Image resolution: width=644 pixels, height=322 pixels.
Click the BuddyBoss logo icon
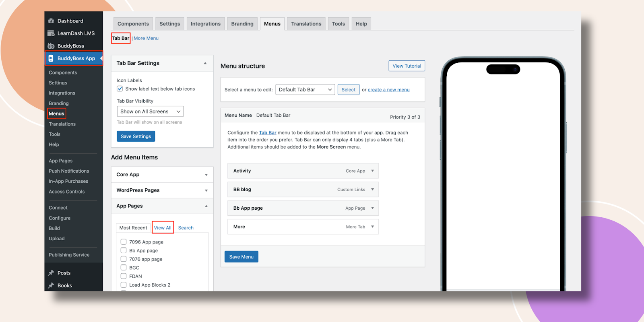[x=51, y=46]
